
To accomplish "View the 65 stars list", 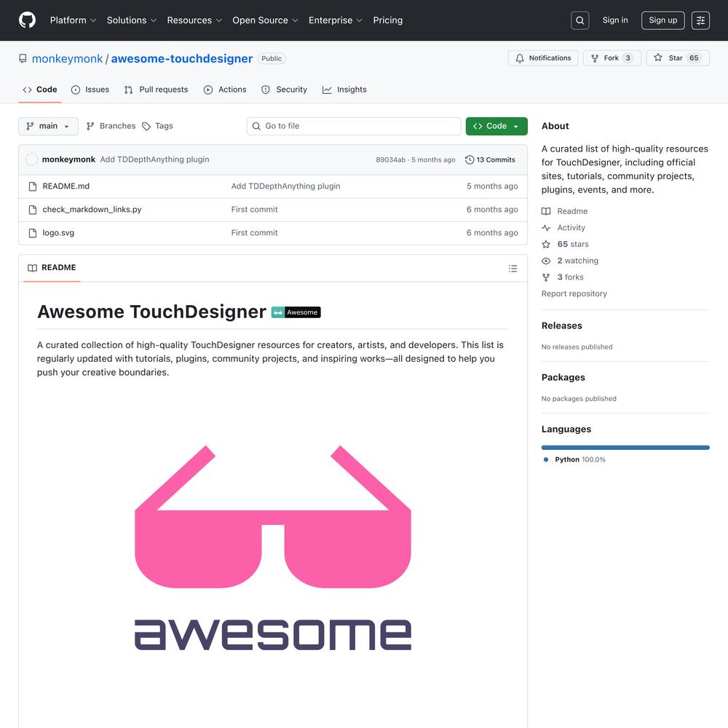I will pyautogui.click(x=565, y=244).
